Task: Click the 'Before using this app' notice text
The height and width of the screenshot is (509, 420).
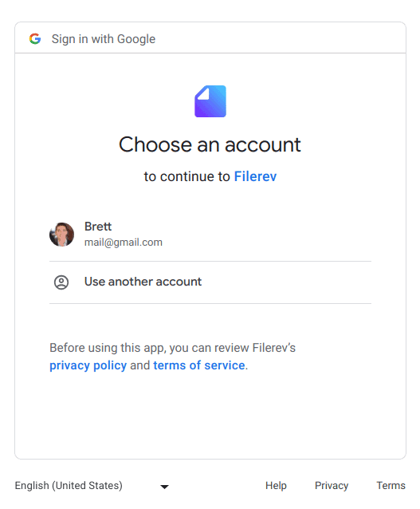Action: [x=172, y=348]
